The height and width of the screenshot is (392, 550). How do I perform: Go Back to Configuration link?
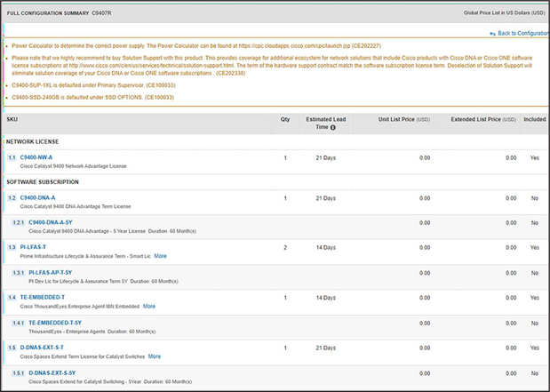(523, 34)
